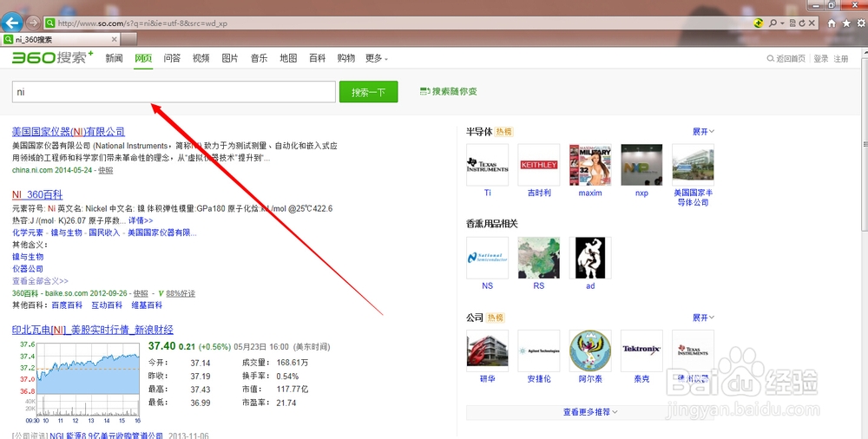Click into the search box containing ni
The width and height of the screenshot is (868, 439).
(x=174, y=92)
